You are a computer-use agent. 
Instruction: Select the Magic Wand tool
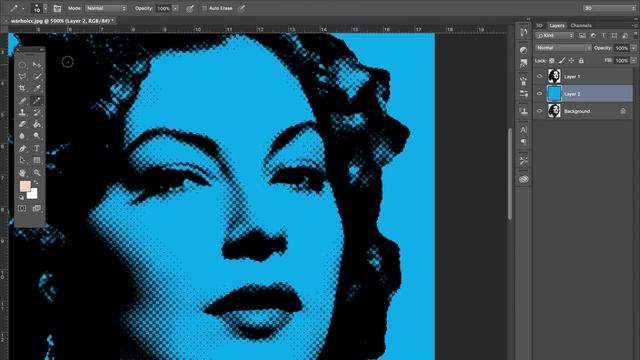37,76
